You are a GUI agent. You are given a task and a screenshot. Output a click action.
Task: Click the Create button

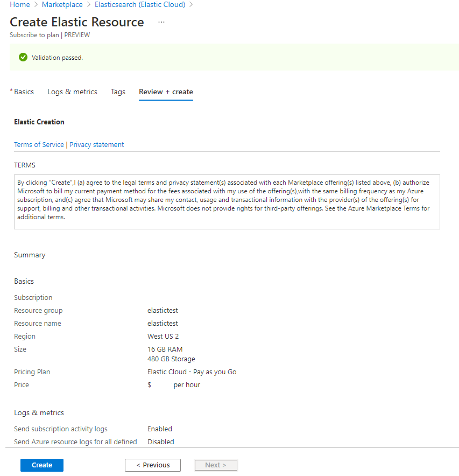[x=42, y=465]
